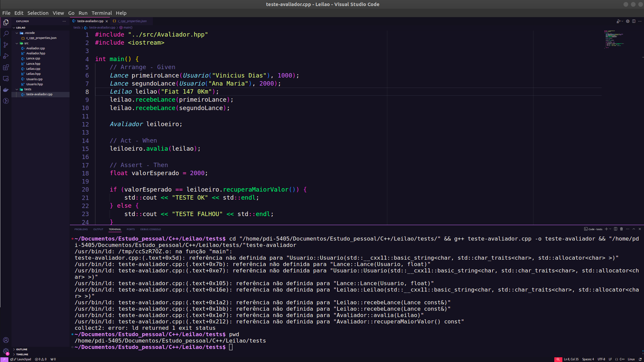Open terminal panel more actions ellipsis
The height and width of the screenshot is (362, 644).
point(628,229)
